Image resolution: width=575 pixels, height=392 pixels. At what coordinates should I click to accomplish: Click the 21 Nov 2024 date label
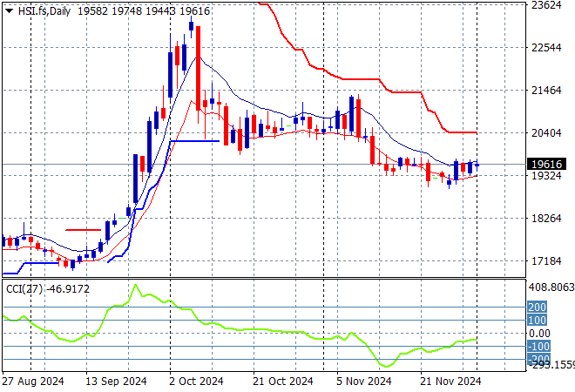click(451, 381)
